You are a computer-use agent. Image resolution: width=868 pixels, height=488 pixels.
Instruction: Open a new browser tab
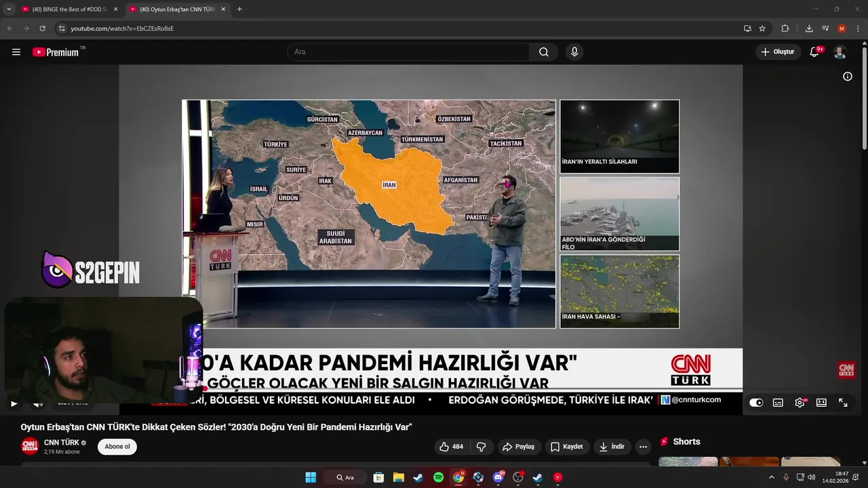239,9
